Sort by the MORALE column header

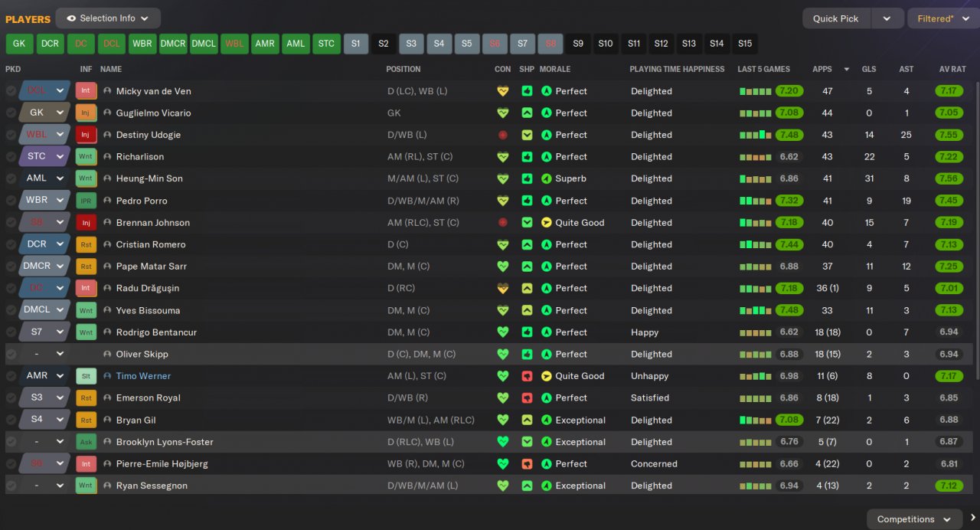pyautogui.click(x=555, y=69)
